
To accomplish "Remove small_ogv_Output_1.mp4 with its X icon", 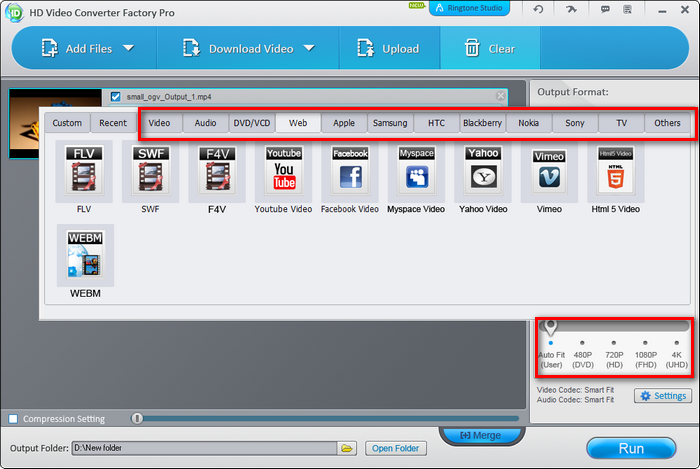I will [x=500, y=95].
